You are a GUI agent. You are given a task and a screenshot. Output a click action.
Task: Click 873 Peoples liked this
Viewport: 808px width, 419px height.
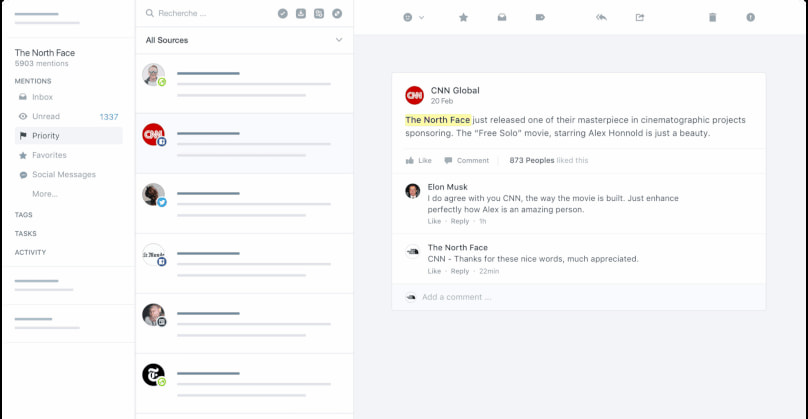tap(549, 161)
